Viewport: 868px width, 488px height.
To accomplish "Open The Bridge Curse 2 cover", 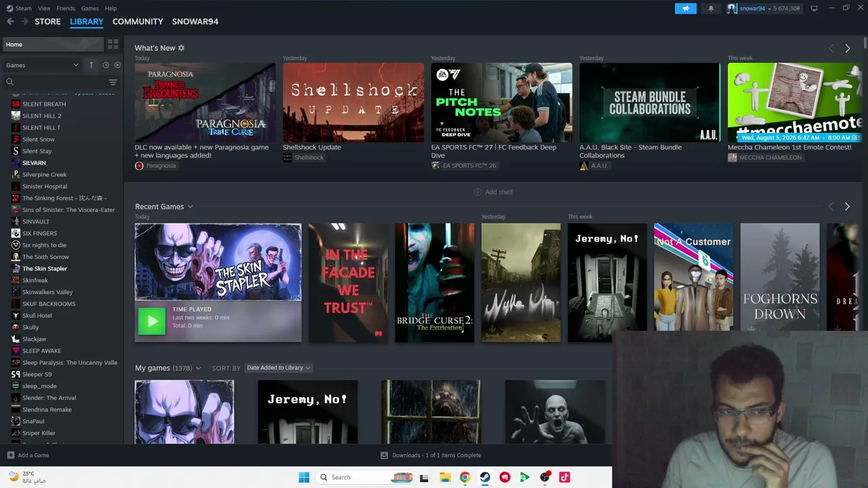I will (x=435, y=283).
